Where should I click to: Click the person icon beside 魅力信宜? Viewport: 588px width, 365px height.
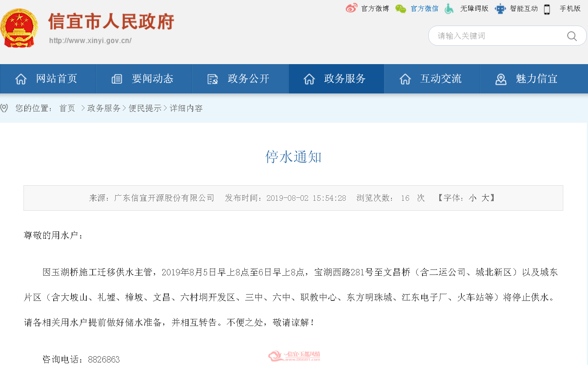501,79
